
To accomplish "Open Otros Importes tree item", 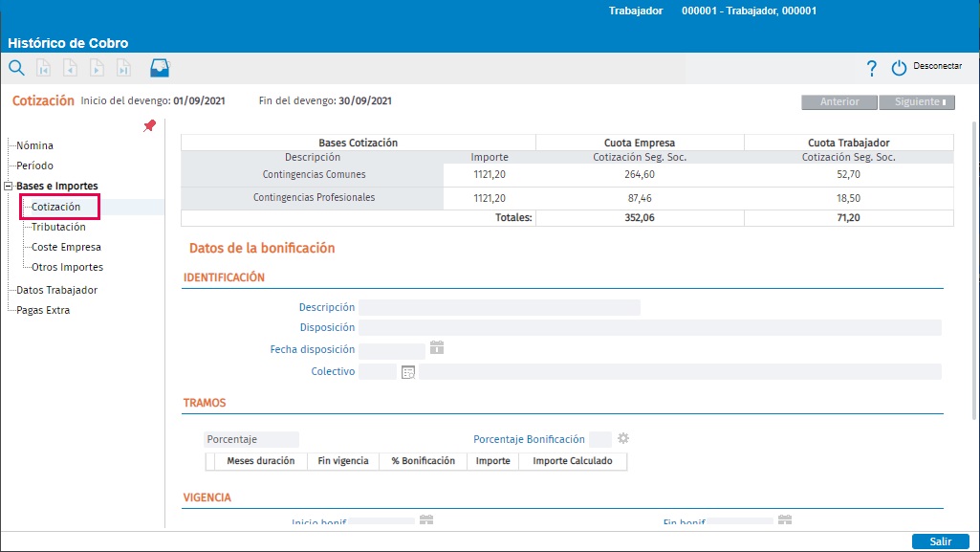I will [67, 267].
